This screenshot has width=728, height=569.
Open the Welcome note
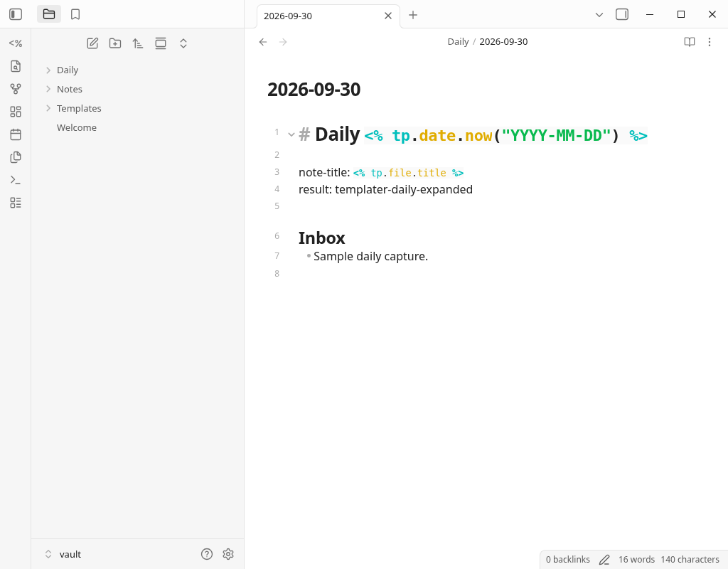point(77,128)
